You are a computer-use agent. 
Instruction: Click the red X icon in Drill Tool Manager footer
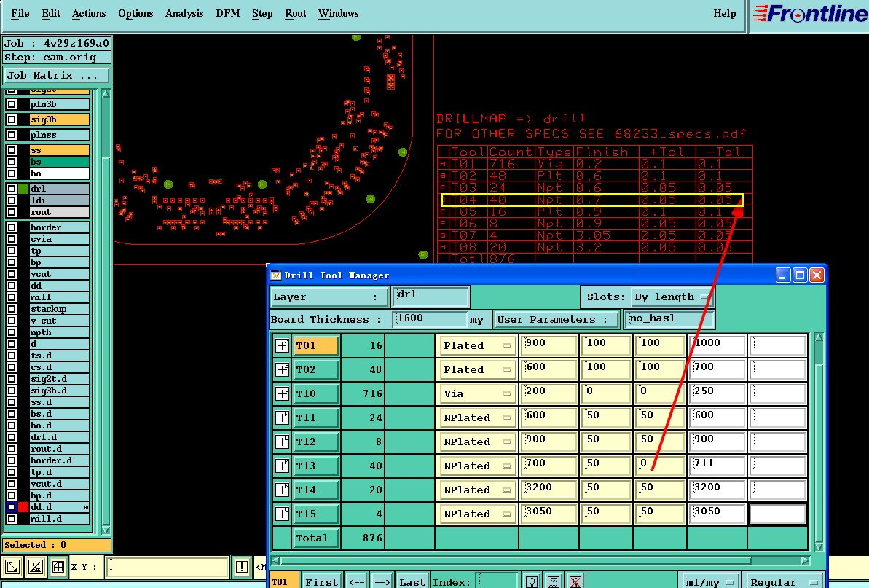(x=575, y=581)
